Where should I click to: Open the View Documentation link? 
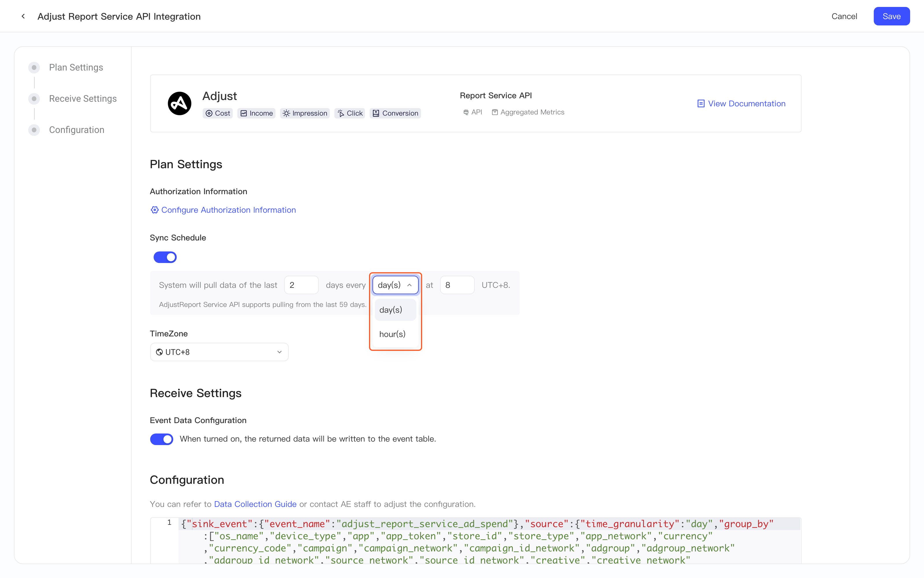[741, 103]
